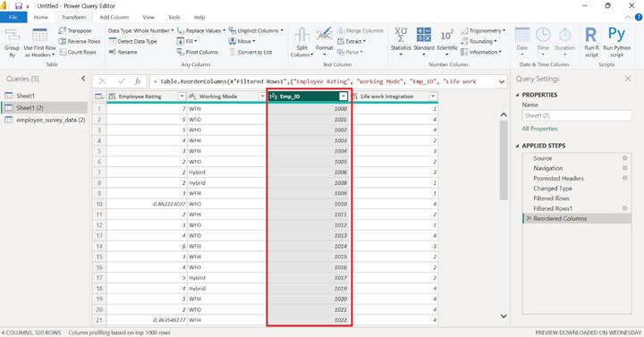Open the Working Mode filter dropdown
This screenshot has height=337, width=644.
point(262,97)
